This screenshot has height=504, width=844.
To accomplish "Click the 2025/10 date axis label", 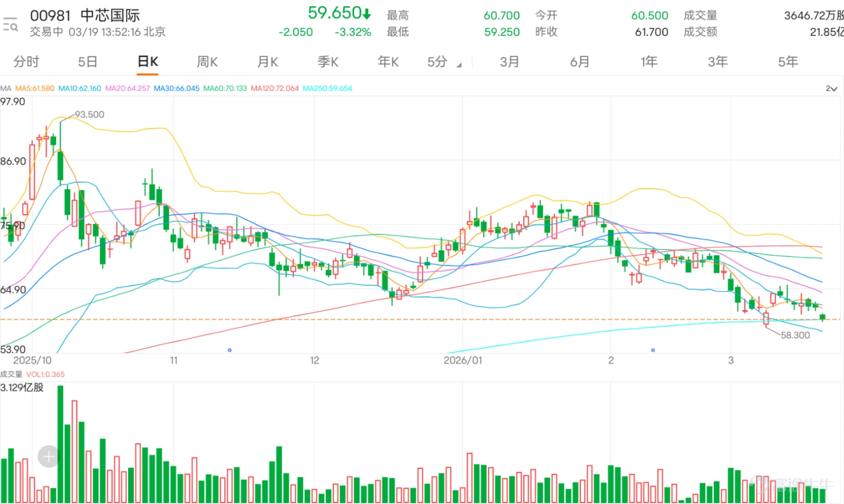I will (x=32, y=360).
